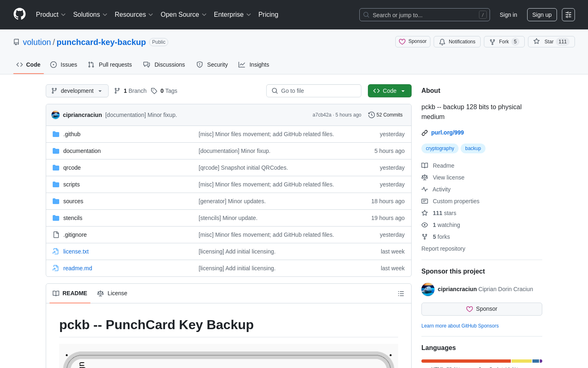Click the Sign up button
The height and width of the screenshot is (368, 588).
tap(542, 15)
